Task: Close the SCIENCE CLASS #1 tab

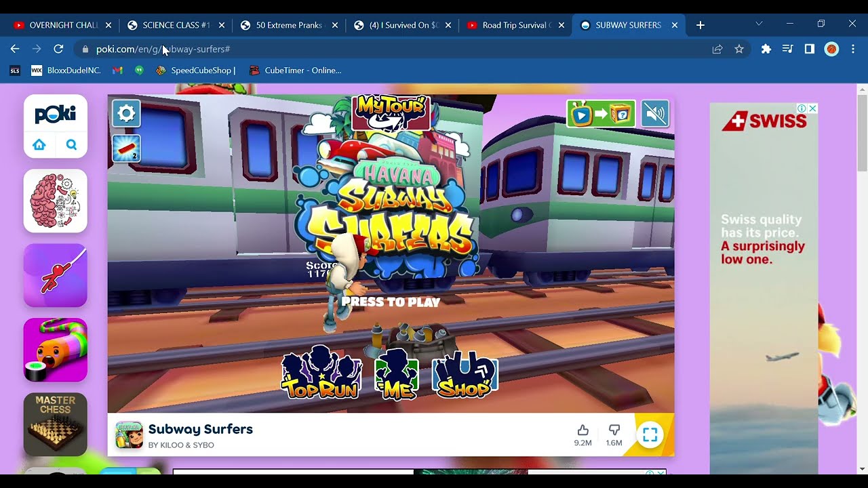Action: (222, 25)
